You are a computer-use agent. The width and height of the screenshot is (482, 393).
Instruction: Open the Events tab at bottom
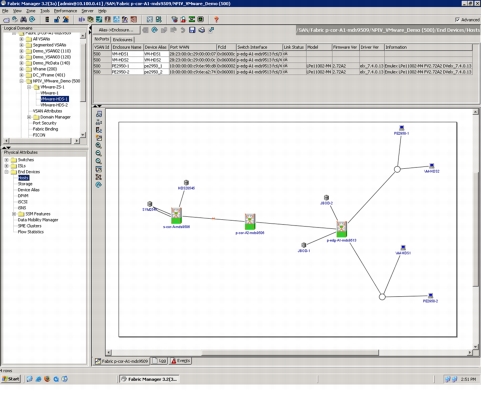point(180,361)
